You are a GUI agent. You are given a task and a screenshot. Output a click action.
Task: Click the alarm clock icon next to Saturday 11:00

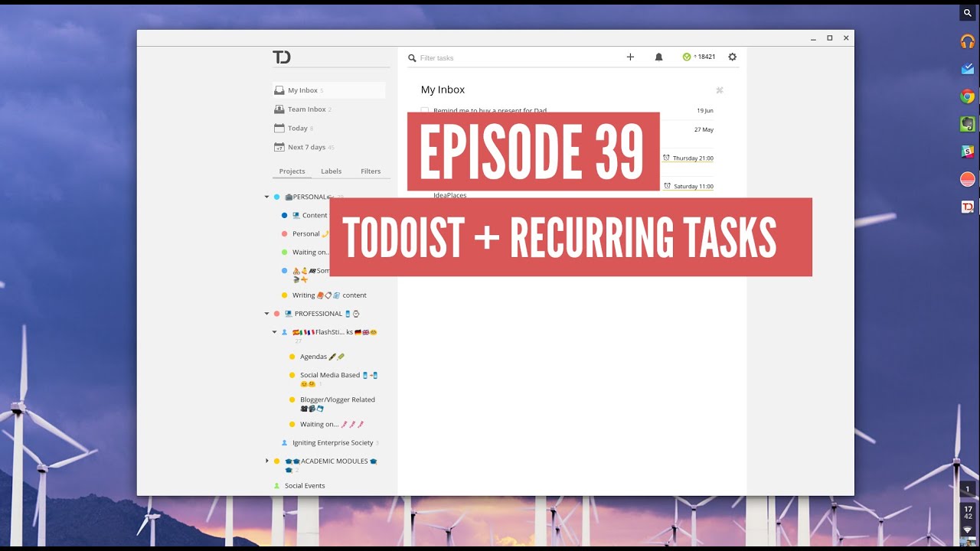[668, 186]
